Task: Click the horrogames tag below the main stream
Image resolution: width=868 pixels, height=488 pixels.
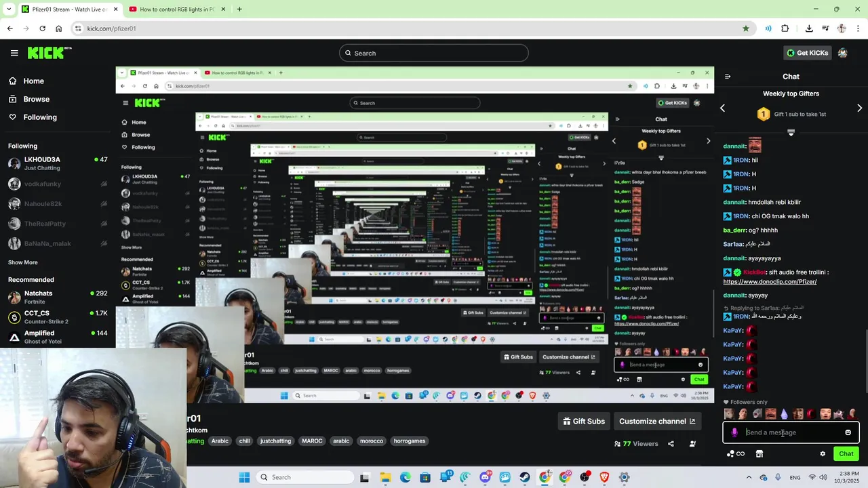Action: pos(410,441)
